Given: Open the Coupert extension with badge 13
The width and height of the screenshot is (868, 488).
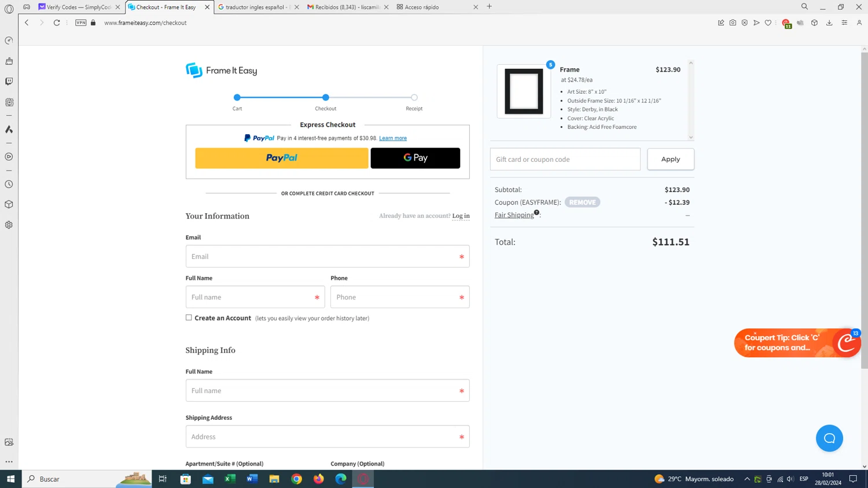Looking at the screenshot, I should tap(786, 24).
